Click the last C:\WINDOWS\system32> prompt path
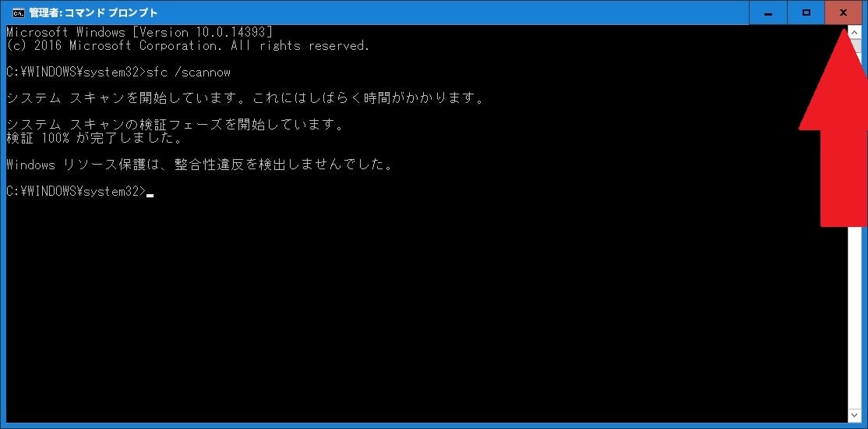 coord(76,191)
